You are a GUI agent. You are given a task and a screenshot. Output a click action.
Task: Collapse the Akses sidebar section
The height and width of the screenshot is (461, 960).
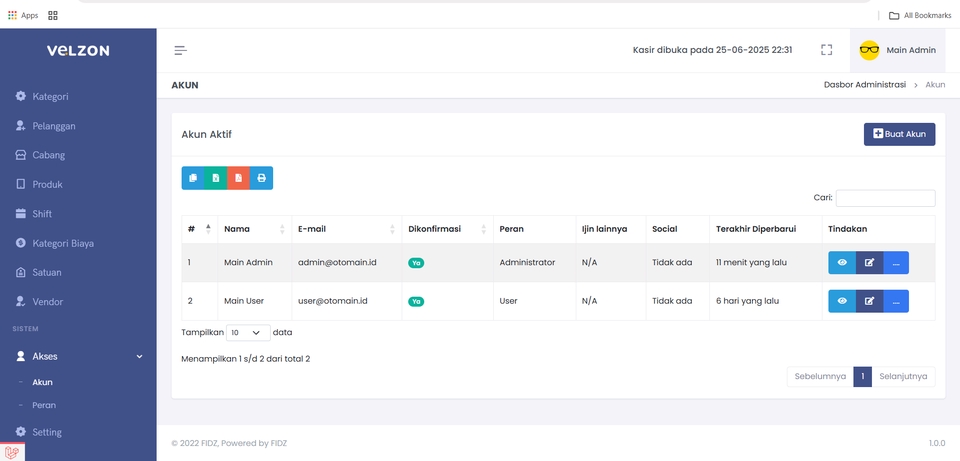point(78,356)
